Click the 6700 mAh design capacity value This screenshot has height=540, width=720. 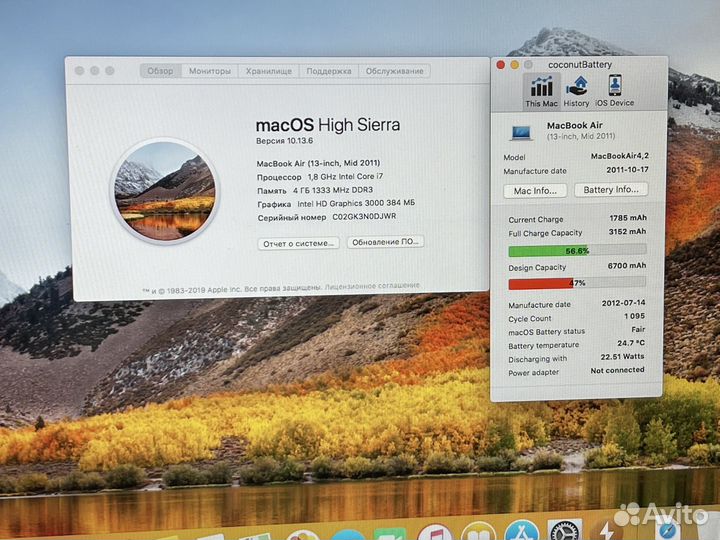click(x=627, y=265)
